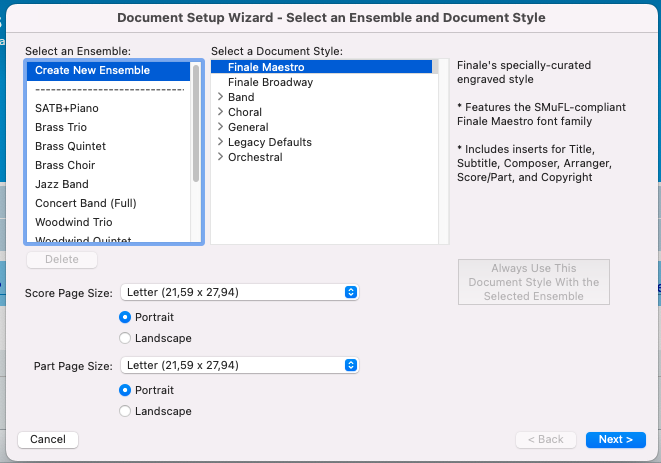Expand the Legacy Defaults category
Screen dimensions: 661x463
point(220,142)
